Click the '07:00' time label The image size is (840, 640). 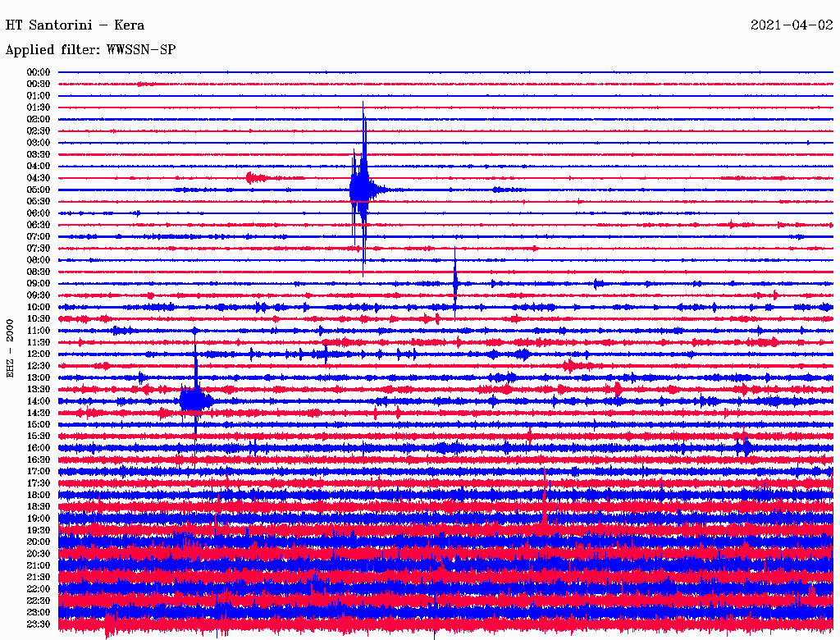[38, 236]
